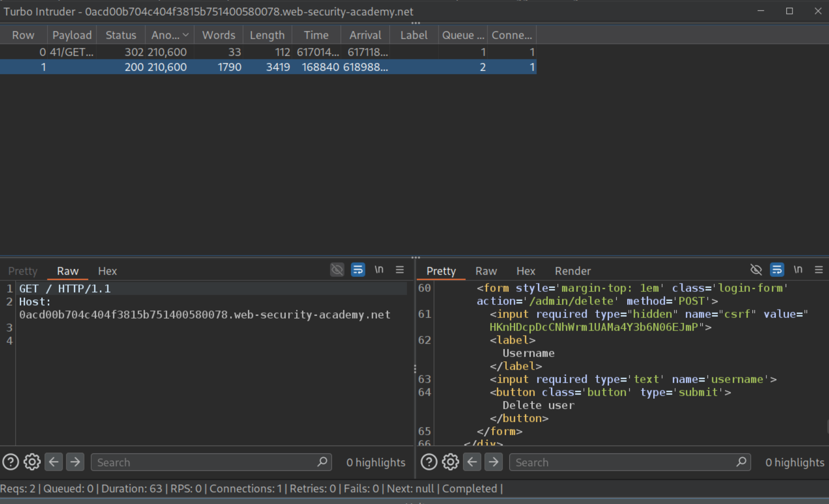Go to previous match in response panel
Screen dimensions: 829x504
(x=472, y=462)
